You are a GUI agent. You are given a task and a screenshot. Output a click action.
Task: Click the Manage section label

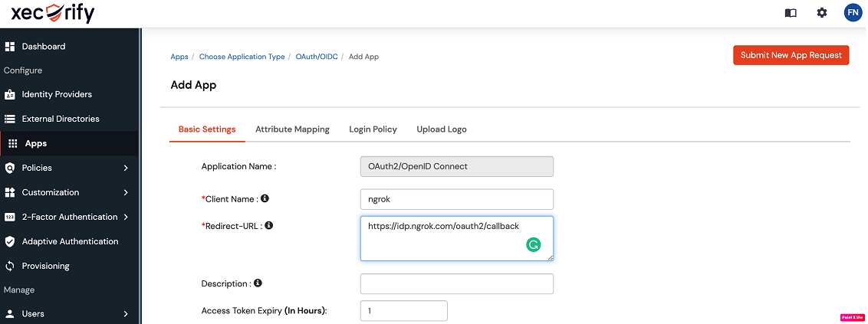[x=19, y=290]
